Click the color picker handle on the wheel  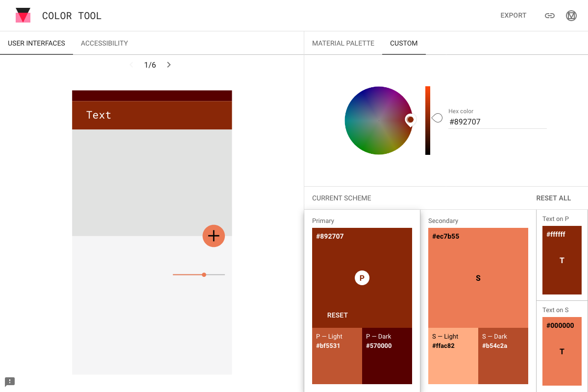tap(411, 119)
